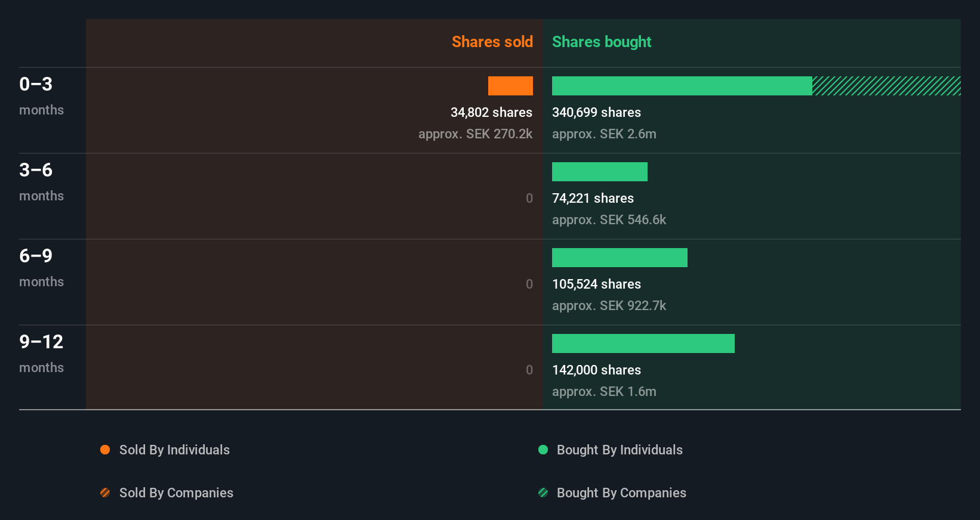Click the 3–6 months row label

41,182
